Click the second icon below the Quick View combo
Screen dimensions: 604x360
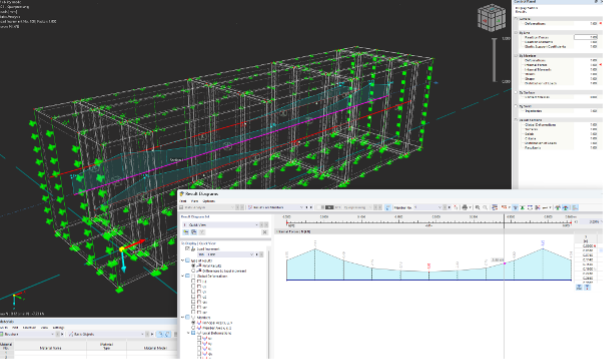click(194, 232)
